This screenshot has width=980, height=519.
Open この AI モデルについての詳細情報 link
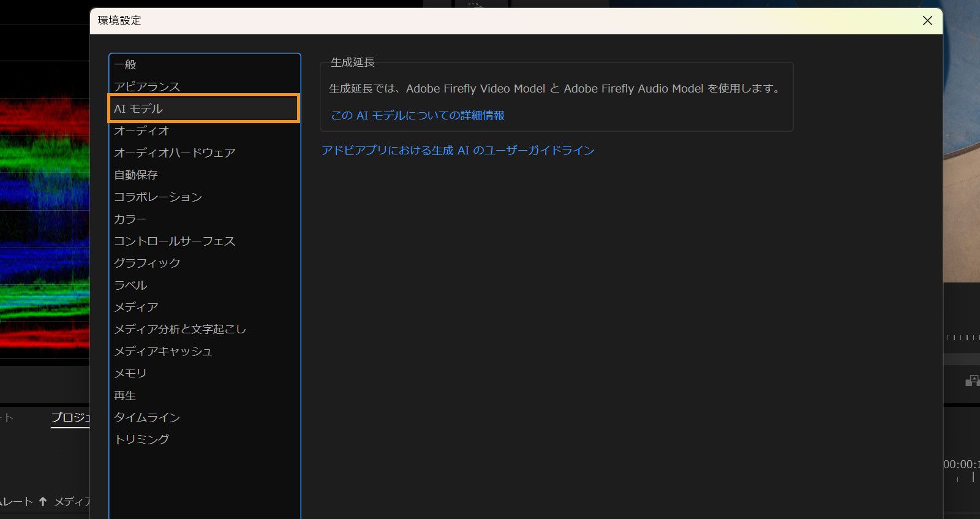(x=418, y=115)
